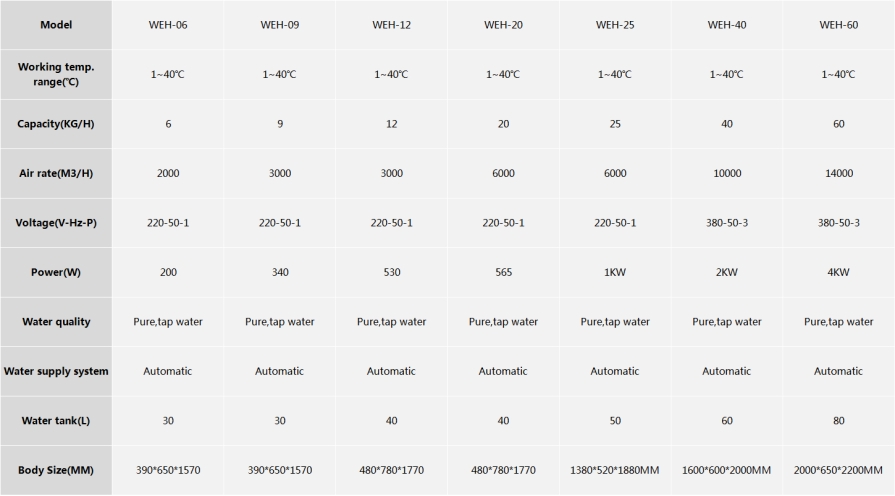Click the Working temp. range label
The height and width of the screenshot is (496, 895).
click(x=56, y=74)
